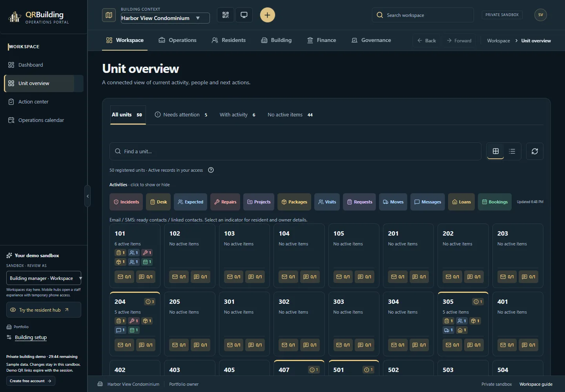The width and height of the screenshot is (565, 392).
Task: Click the monitor display icon button
Action: (x=244, y=15)
